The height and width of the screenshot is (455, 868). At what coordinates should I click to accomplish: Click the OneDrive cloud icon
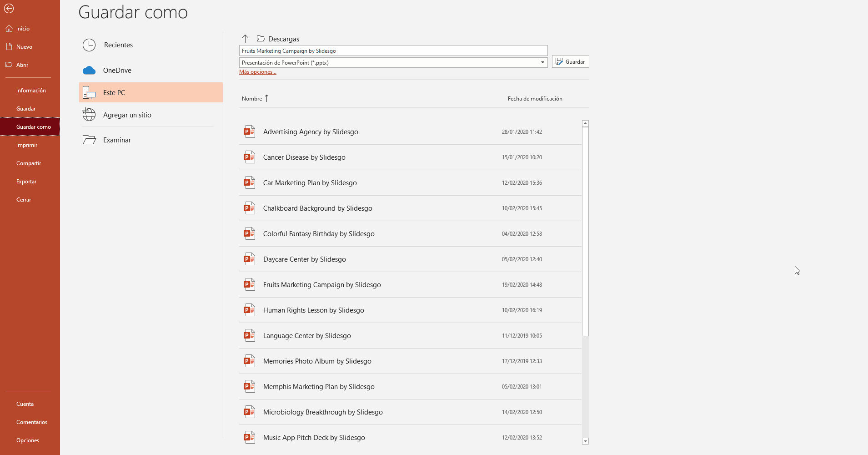[89, 71]
